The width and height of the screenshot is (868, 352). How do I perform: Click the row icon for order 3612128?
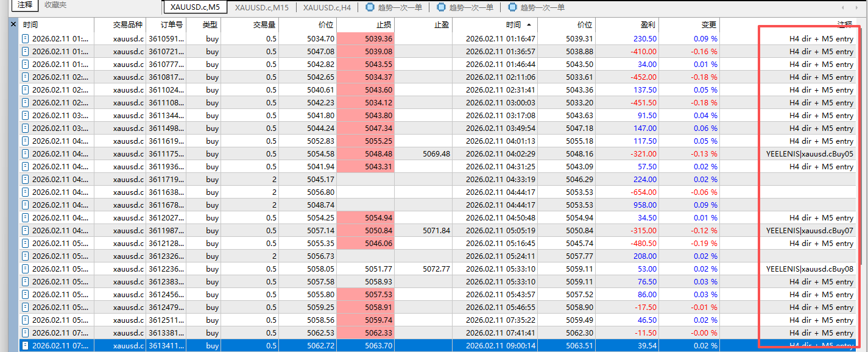[x=26, y=243]
